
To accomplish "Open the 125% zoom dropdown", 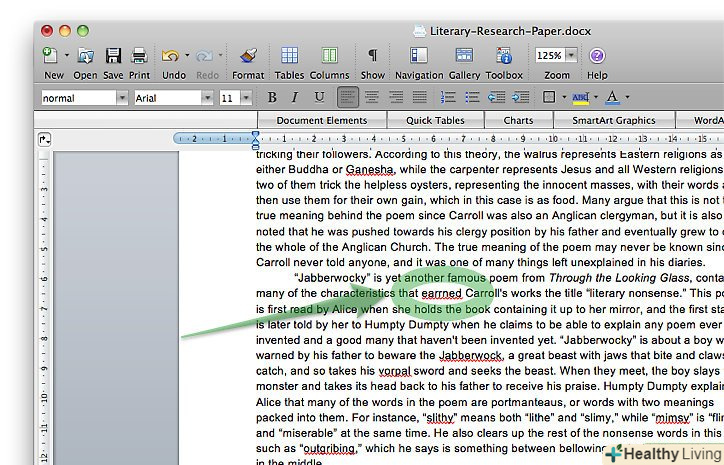I will click(569, 56).
